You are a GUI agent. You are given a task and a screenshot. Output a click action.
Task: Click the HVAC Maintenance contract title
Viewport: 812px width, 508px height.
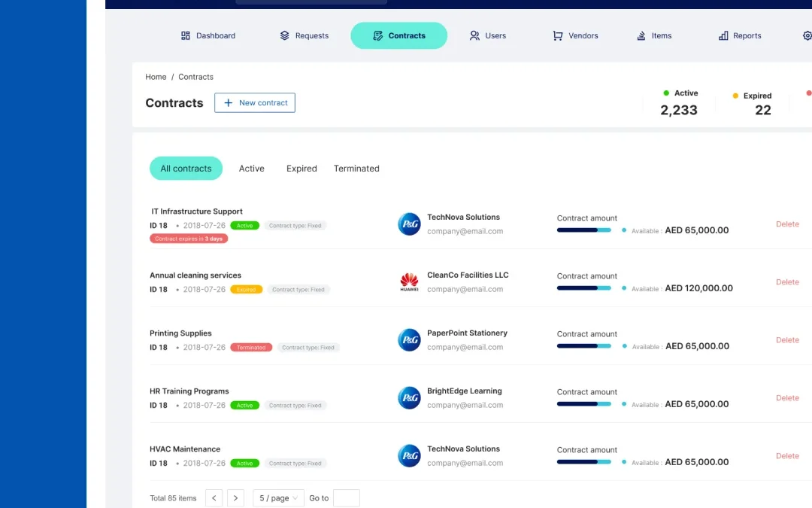[185, 449]
